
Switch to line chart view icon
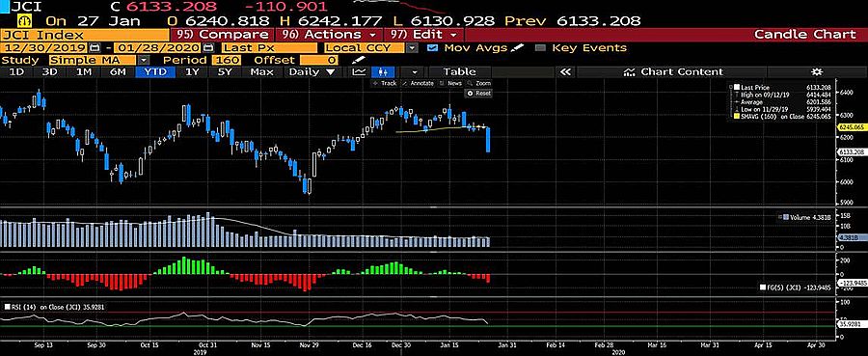pos(360,72)
